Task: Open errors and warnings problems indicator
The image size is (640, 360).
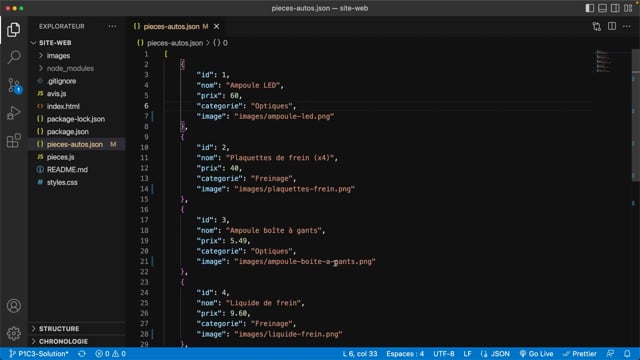Action: coord(110,354)
